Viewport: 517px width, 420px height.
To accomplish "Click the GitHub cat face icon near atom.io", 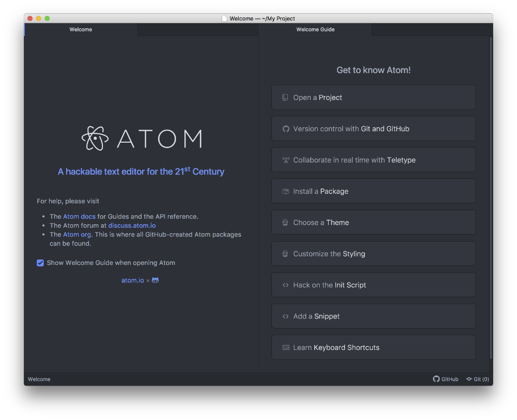I will tap(155, 280).
